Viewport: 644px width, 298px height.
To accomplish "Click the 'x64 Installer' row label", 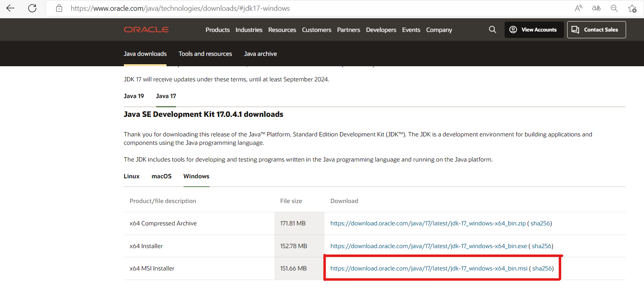I will pyautogui.click(x=146, y=246).
